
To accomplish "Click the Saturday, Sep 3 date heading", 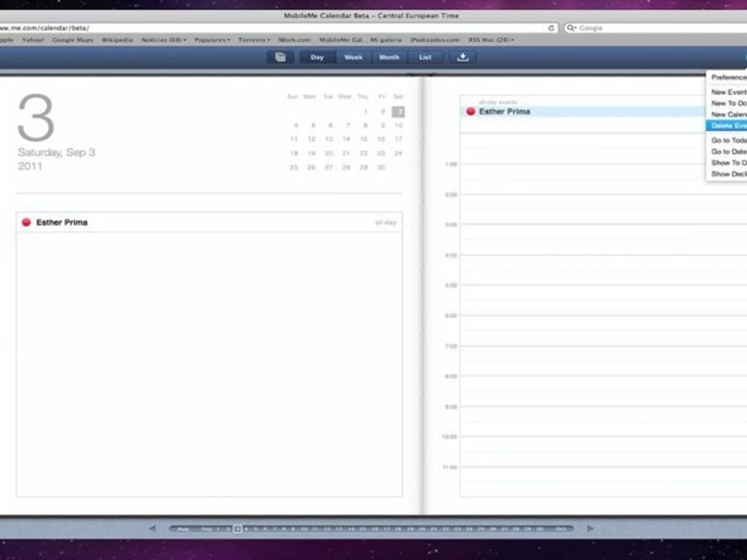I will [x=57, y=152].
